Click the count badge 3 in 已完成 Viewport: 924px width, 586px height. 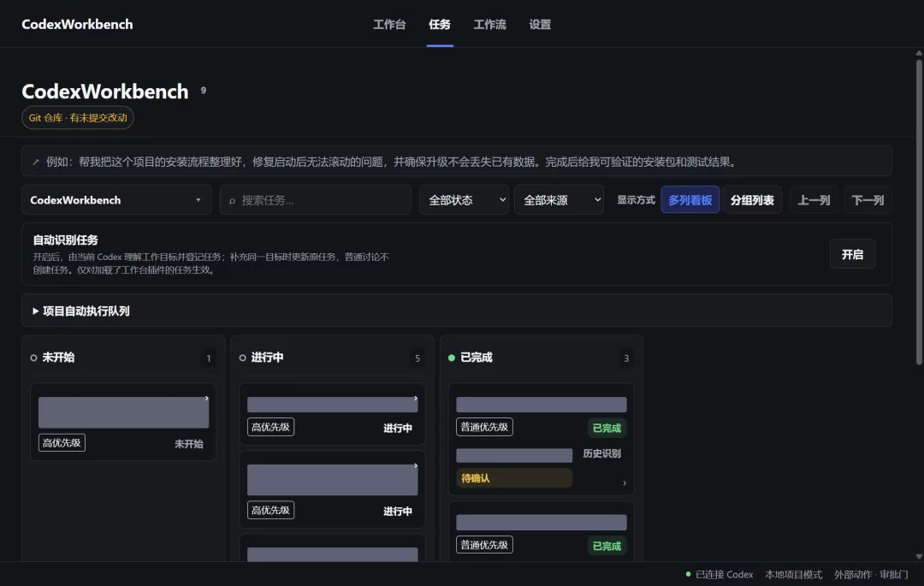625,358
